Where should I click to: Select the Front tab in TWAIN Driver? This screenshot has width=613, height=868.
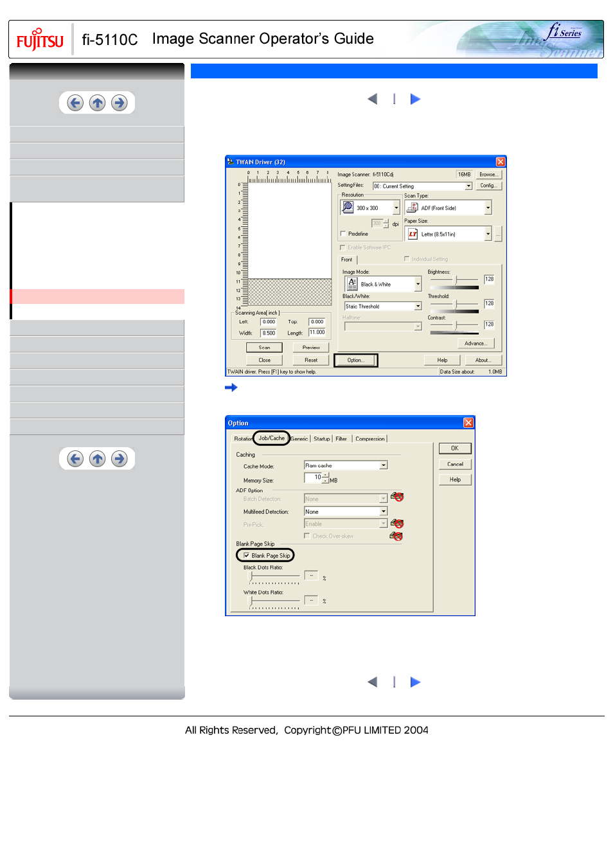point(347,260)
